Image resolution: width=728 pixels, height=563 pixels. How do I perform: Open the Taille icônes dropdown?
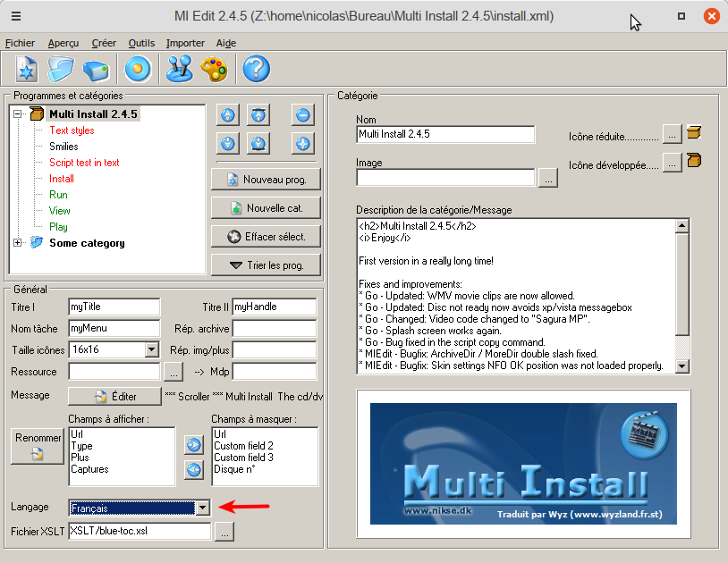pos(151,349)
